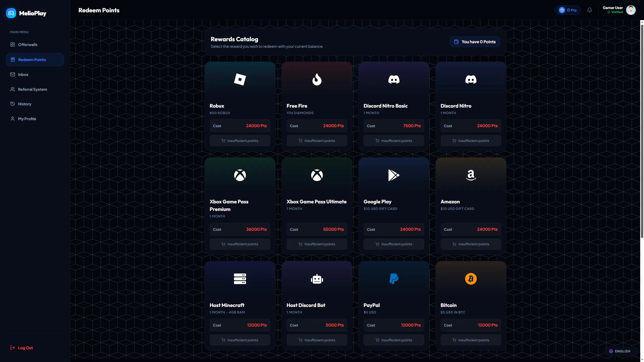This screenshot has height=362, width=644.
Task: Click the You have 0 Points badge
Action: coord(475,42)
